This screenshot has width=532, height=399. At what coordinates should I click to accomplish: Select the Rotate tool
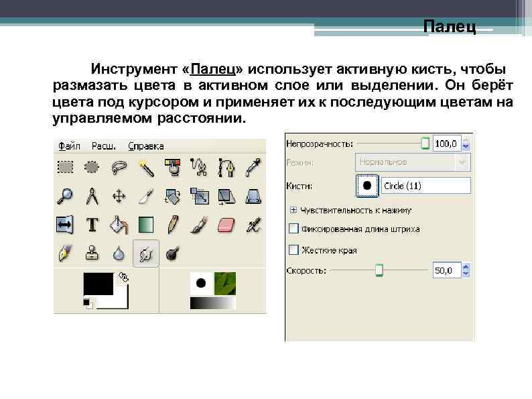173,196
